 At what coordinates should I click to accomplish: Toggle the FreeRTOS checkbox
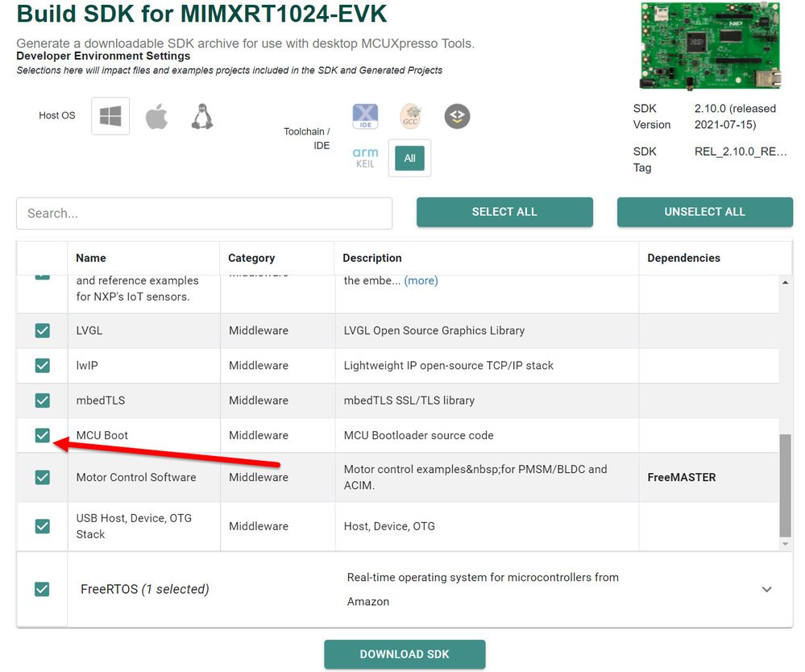click(42, 589)
